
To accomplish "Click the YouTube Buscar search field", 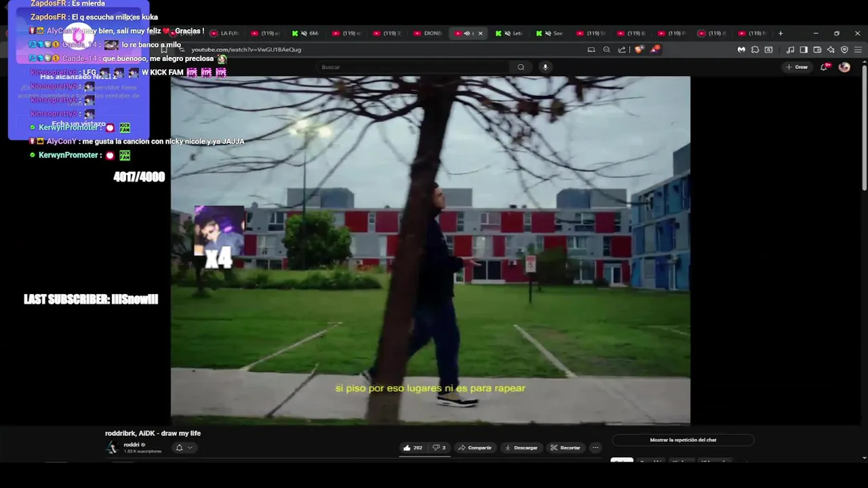I will [414, 67].
